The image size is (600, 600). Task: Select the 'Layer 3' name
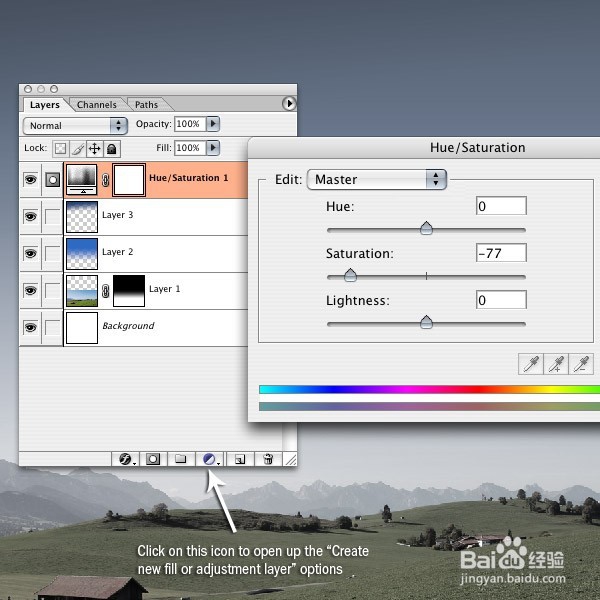[117, 215]
